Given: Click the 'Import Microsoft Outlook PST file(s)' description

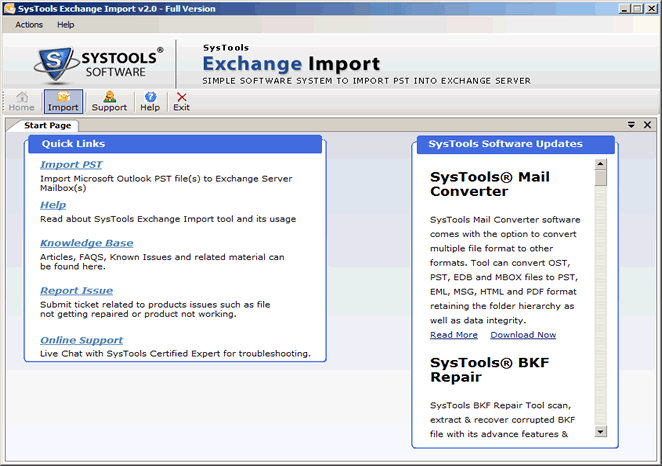Looking at the screenshot, I should point(166,183).
